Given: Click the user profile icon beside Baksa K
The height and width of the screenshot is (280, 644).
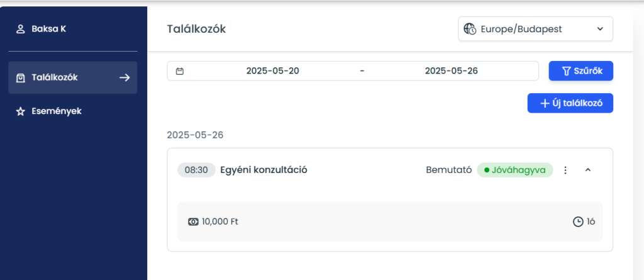Looking at the screenshot, I should 21,29.
